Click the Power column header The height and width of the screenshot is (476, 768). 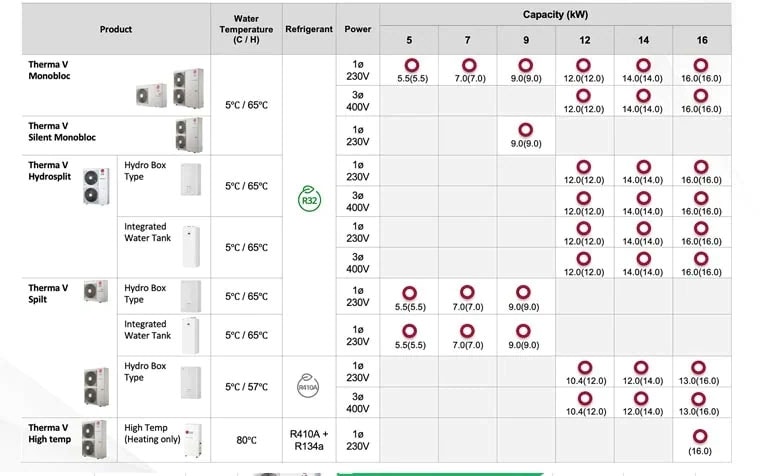358,29
